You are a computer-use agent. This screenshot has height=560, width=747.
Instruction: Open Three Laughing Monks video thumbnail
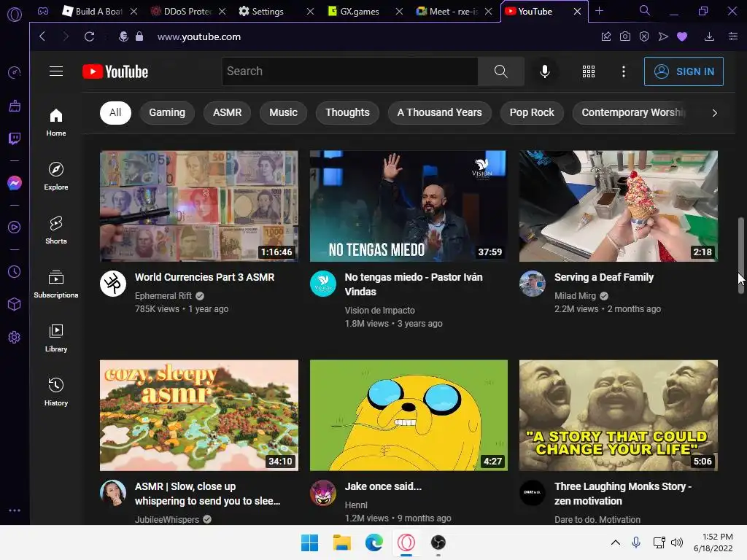coord(619,415)
